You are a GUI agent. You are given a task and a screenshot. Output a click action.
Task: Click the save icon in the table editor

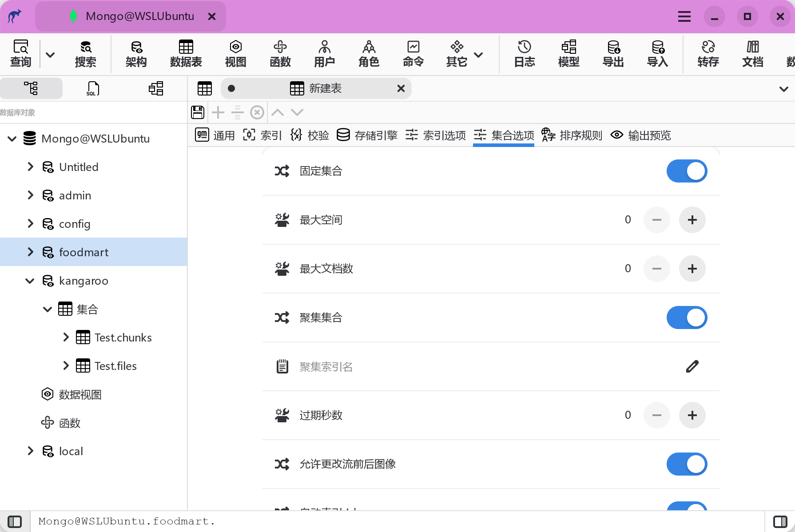coord(198,112)
